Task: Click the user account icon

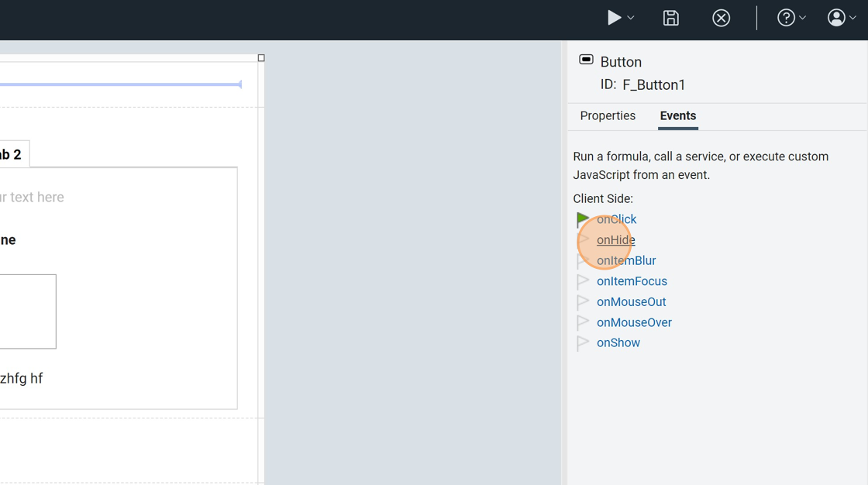Action: [836, 18]
